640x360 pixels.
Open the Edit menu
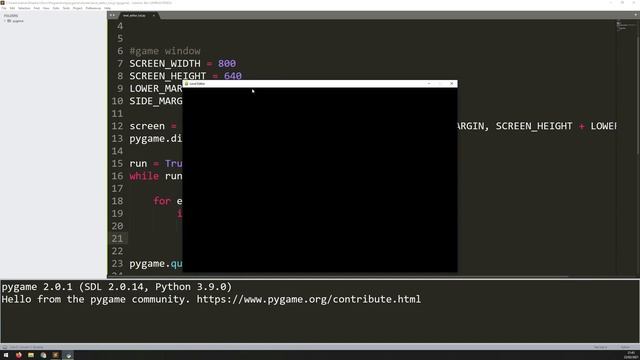[12, 8]
